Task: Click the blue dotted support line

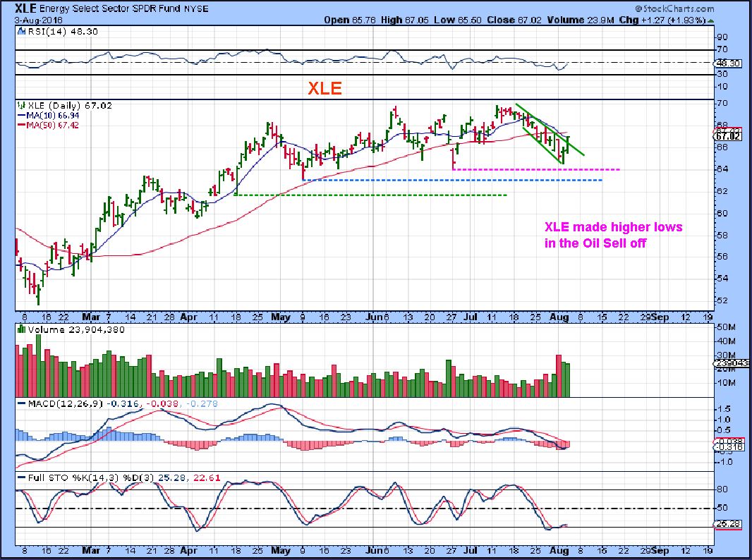Action: point(453,181)
